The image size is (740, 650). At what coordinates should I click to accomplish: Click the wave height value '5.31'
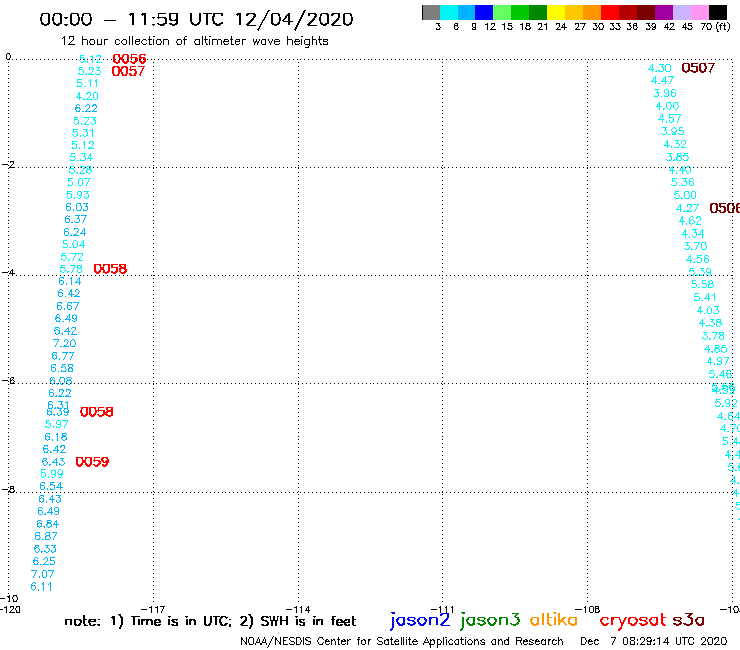83,133
